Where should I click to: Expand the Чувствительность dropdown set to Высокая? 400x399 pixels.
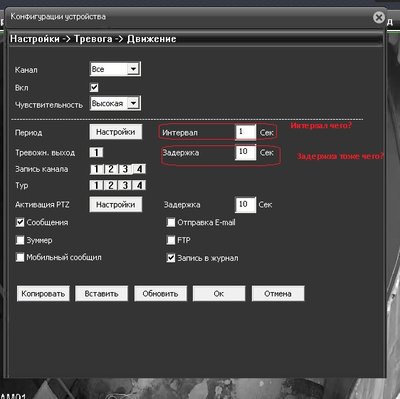[x=115, y=103]
